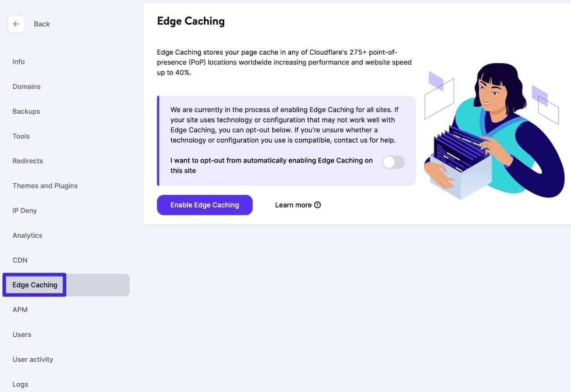This screenshot has height=392, width=571.
Task: Toggle the Edge Caching opt-out switch
Action: click(393, 162)
